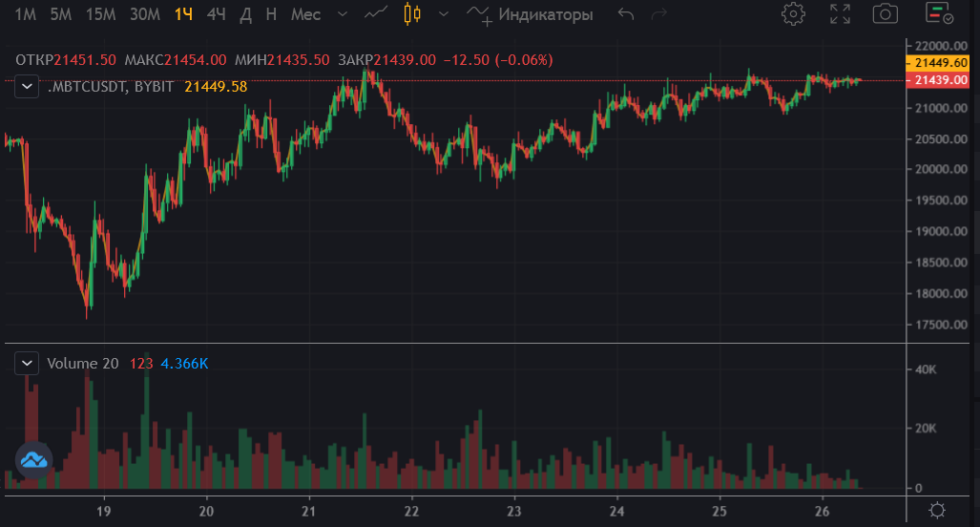Image resolution: width=980 pixels, height=527 pixels.
Task: Click the undo arrow in toolbar
Action: click(625, 14)
